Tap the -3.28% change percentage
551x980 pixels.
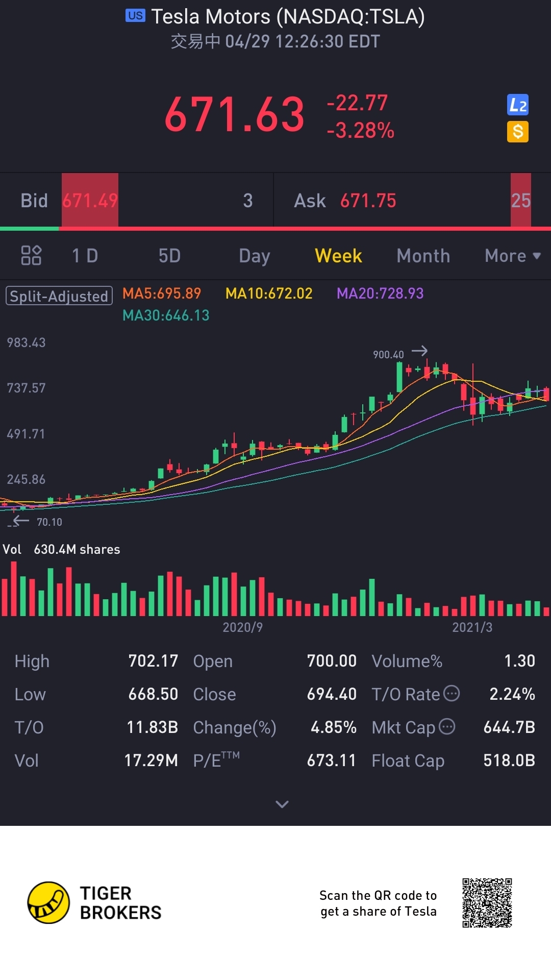360,131
